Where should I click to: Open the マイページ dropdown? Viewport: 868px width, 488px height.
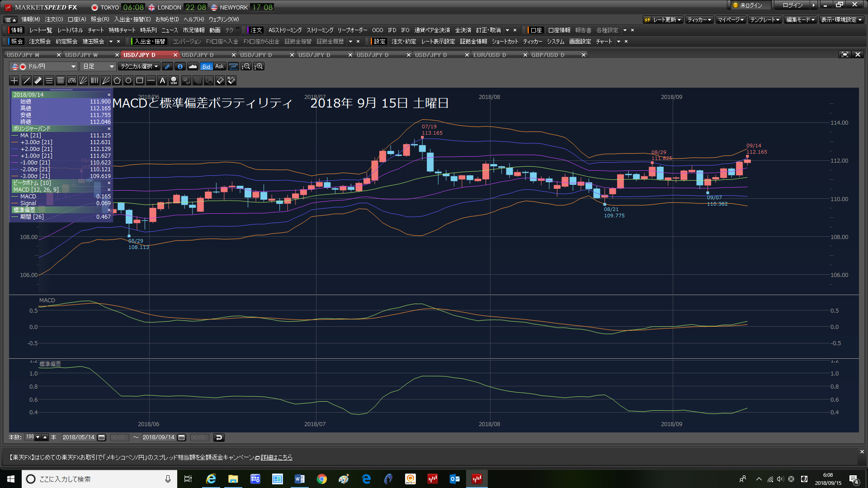(731, 20)
